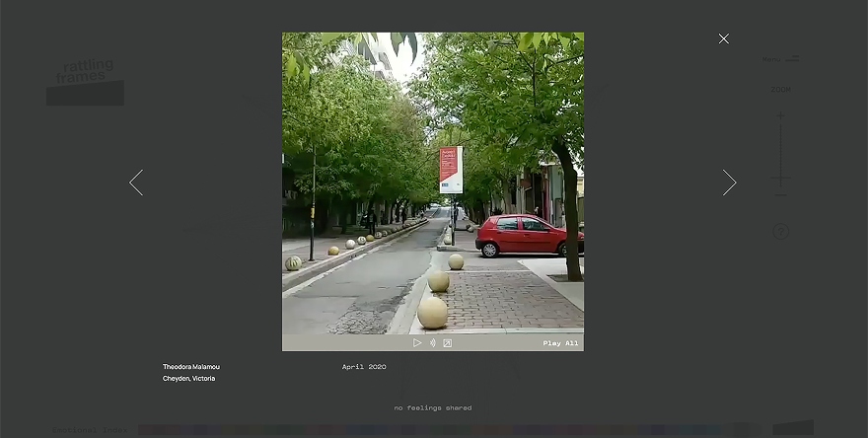Click the 'no feelings shared' text
The image size is (868, 438).
point(433,407)
